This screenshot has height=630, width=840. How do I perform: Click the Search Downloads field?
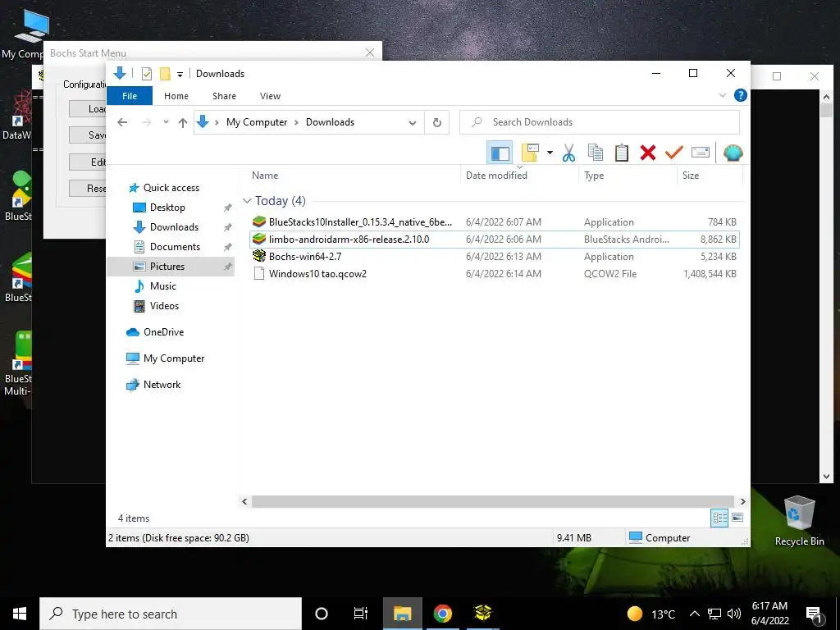[x=600, y=122]
